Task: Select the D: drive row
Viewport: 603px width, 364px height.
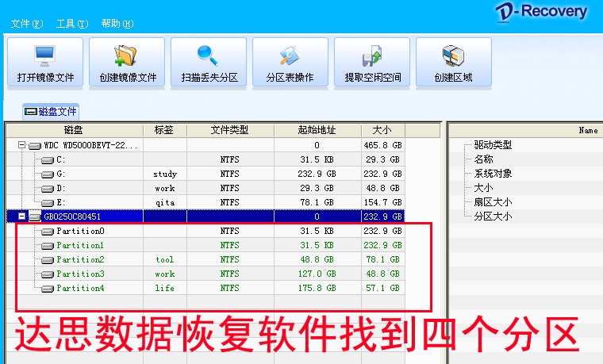Action: (205, 188)
